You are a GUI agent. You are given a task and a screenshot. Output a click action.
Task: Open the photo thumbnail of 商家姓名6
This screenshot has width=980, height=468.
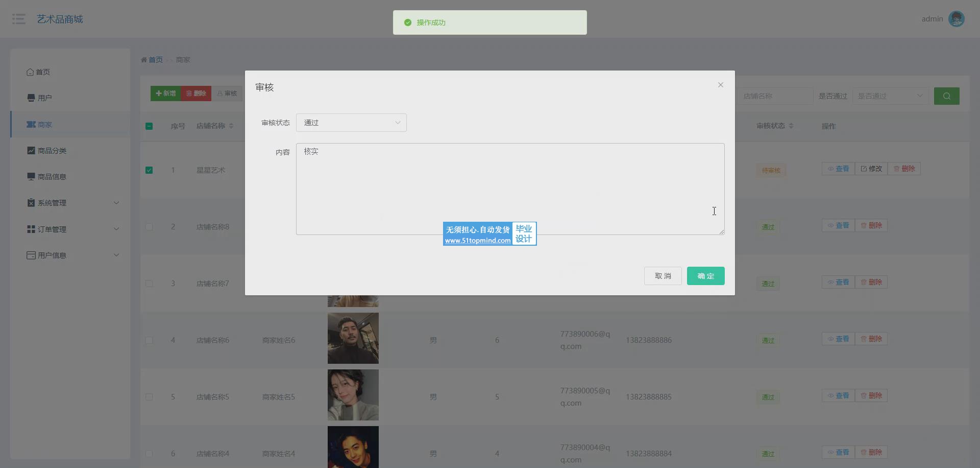coord(353,338)
